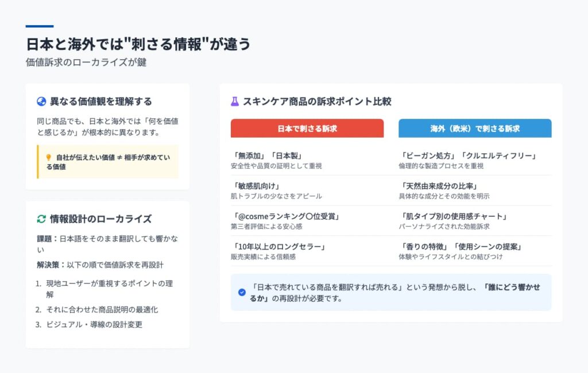Click the blue checkmark circle icon
Image resolution: width=588 pixels, height=373 pixels.
pos(242,293)
